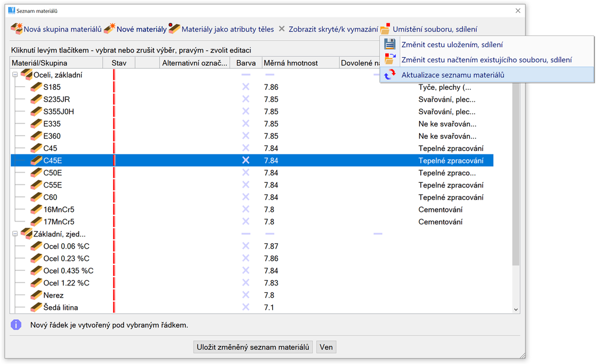Click the Měrná hmotnost column header

tap(290, 63)
